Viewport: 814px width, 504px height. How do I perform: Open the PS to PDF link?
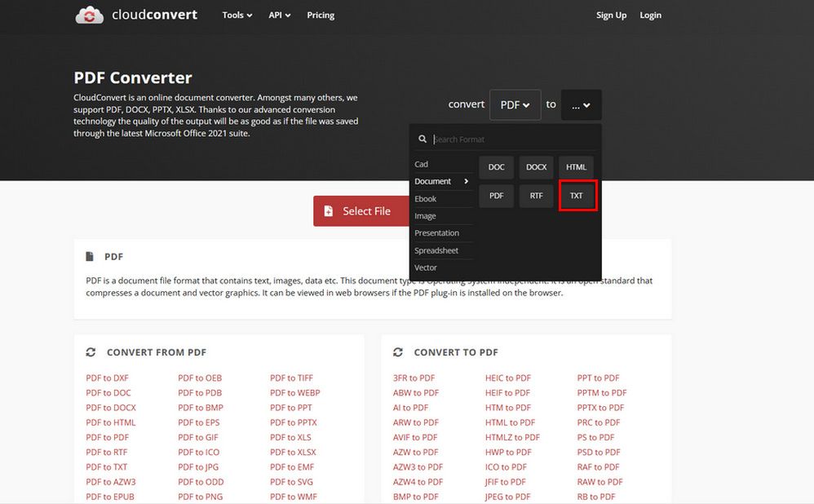596,438
